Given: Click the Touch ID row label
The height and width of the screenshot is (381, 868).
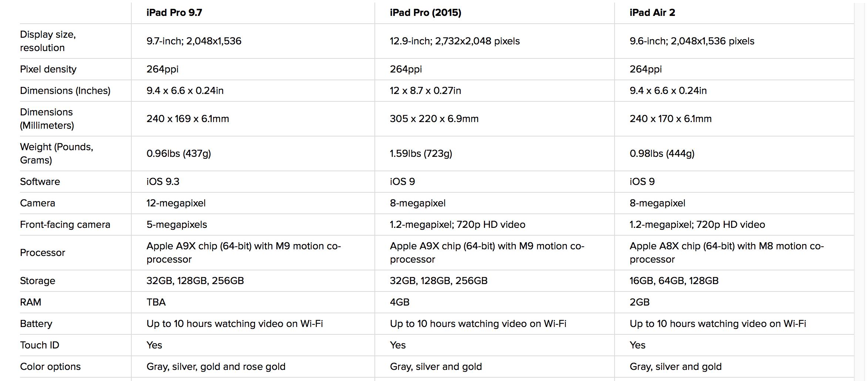Looking at the screenshot, I should 40,345.
